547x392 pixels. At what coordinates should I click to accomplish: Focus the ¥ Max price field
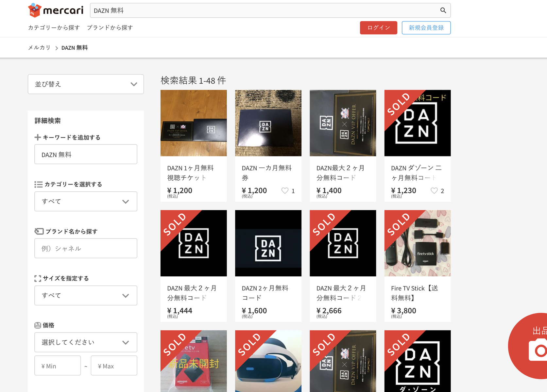click(114, 366)
